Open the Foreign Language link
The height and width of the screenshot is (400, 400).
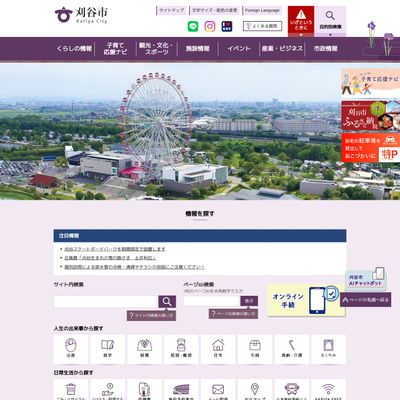point(262,11)
